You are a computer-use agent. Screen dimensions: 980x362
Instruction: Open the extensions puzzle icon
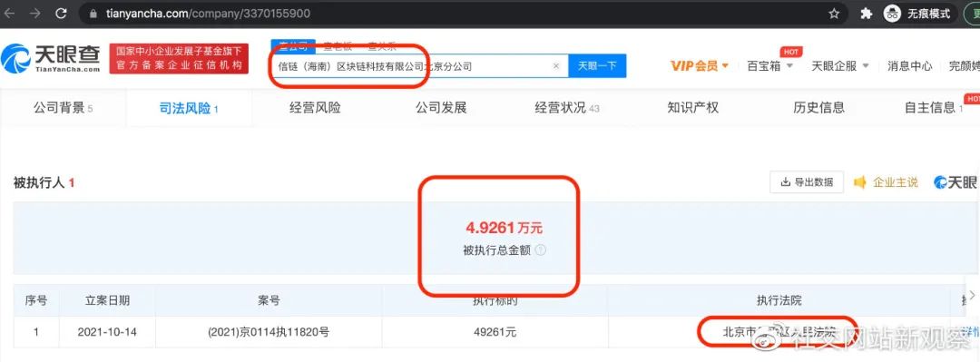tap(867, 13)
